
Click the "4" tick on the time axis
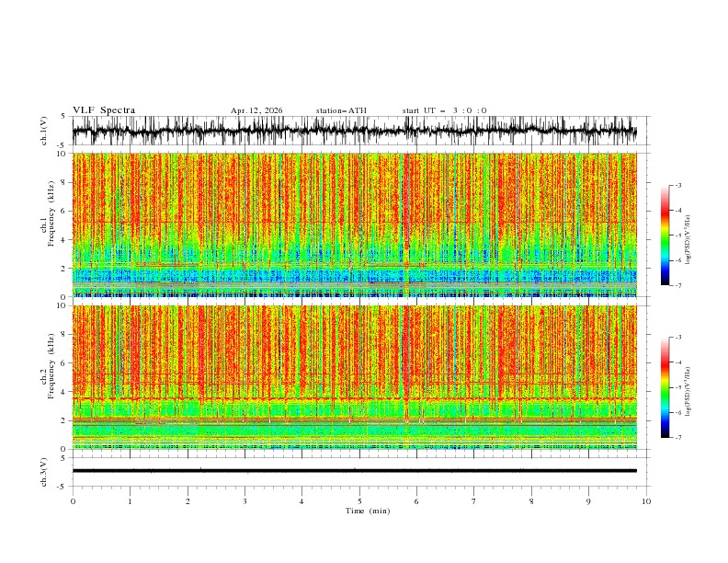point(301,501)
